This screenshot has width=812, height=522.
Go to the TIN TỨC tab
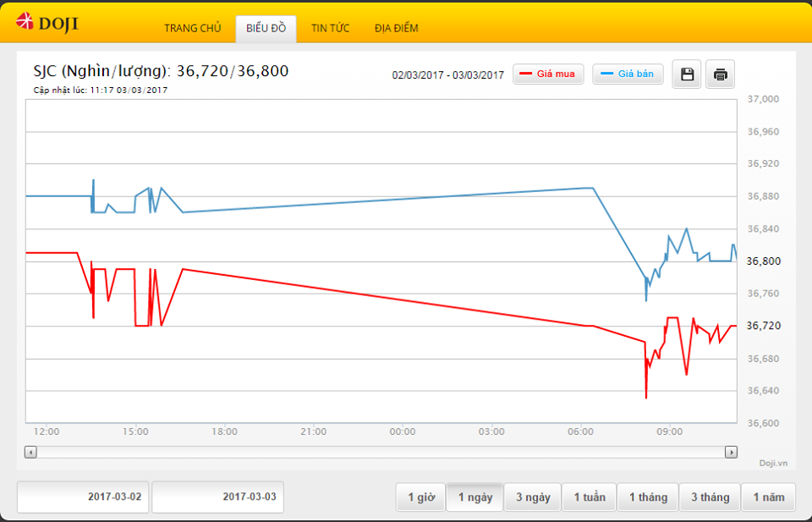click(x=331, y=29)
